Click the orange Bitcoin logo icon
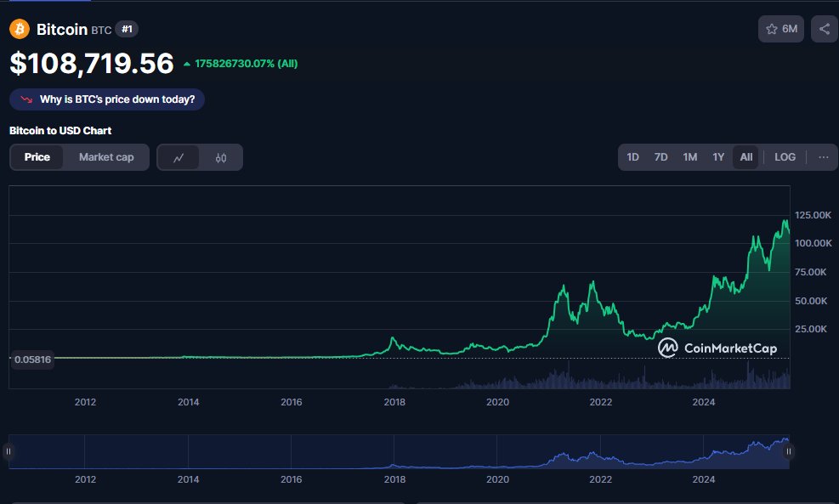Screen dimensions: 839x504 (20, 29)
